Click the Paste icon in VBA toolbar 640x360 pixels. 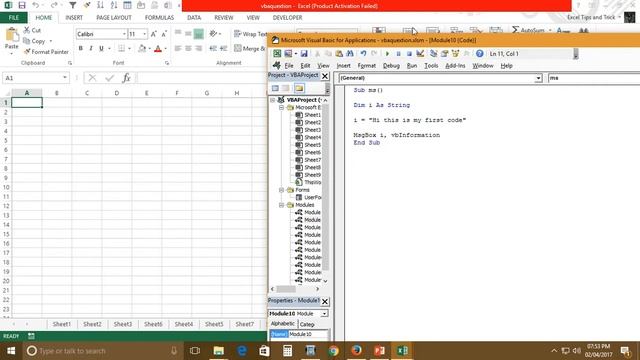tap(339, 53)
